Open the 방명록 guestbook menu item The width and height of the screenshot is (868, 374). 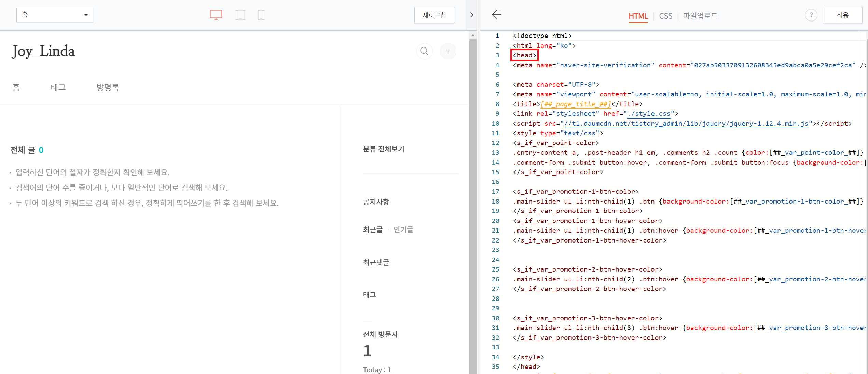point(108,87)
